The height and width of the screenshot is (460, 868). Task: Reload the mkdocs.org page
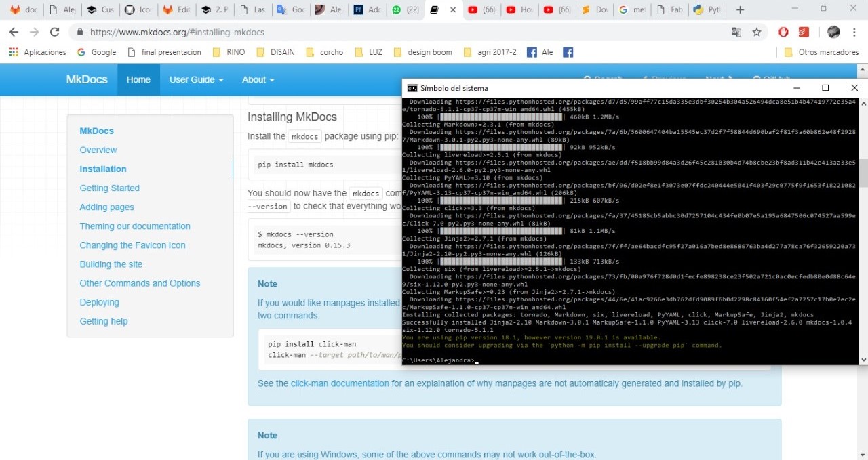(x=55, y=32)
